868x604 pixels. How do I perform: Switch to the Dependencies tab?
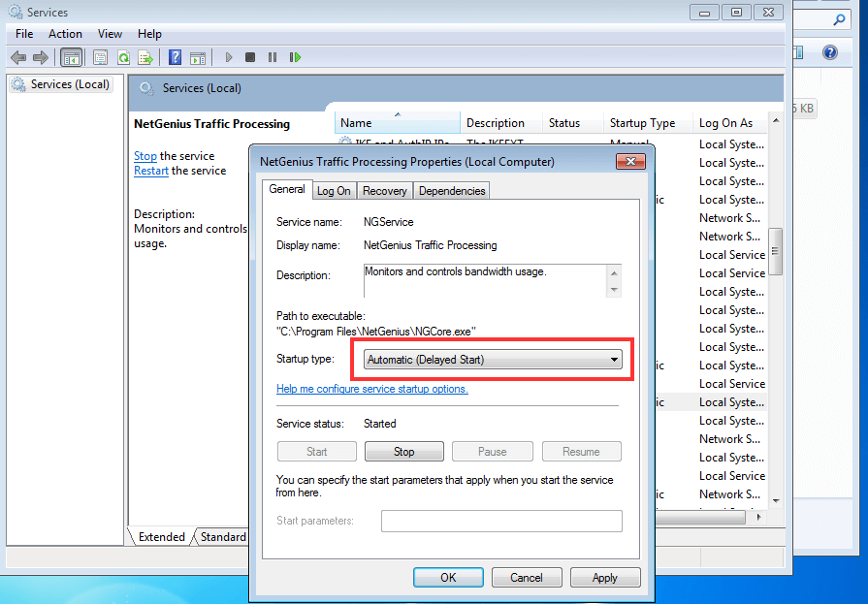[x=452, y=191]
